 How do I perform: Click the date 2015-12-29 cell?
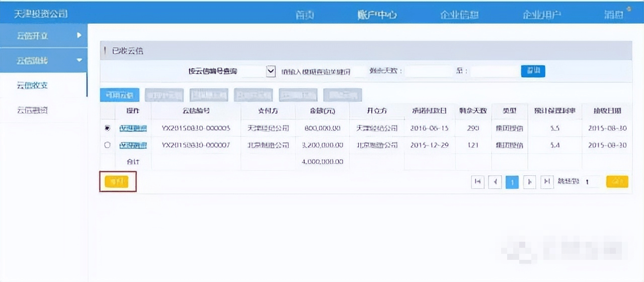[430, 145]
